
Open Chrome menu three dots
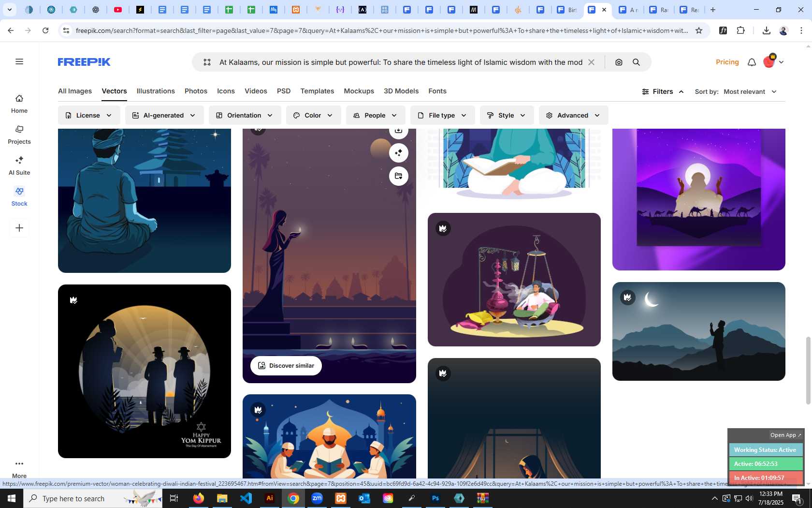801,30
